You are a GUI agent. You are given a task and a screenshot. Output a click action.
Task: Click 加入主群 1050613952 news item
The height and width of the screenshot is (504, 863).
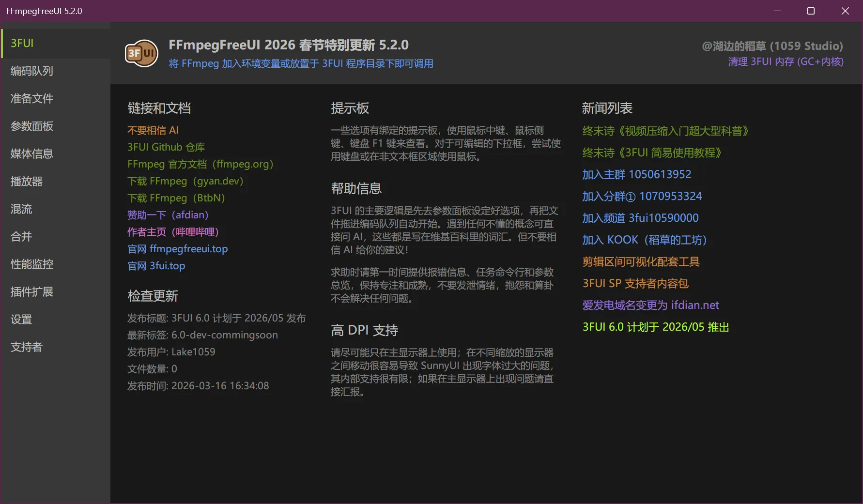636,174
